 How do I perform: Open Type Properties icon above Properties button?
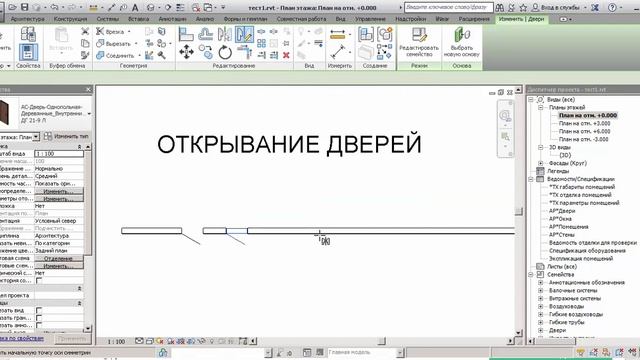coord(28,34)
